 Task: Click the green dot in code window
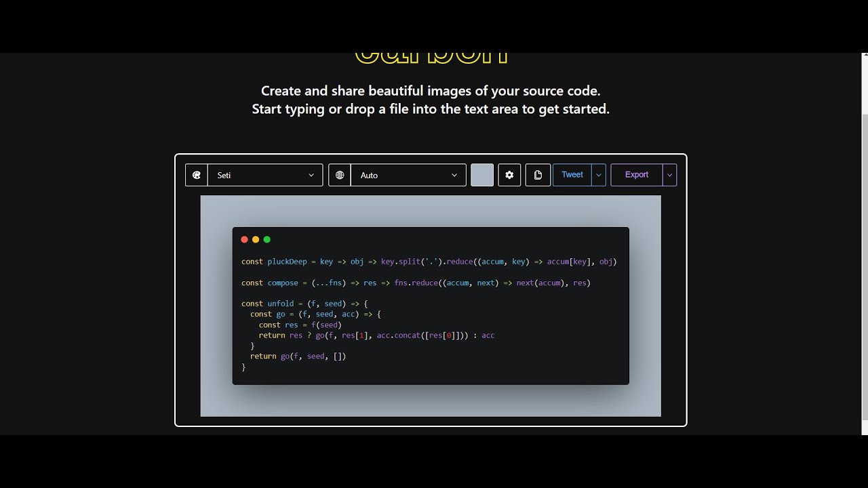click(x=267, y=239)
